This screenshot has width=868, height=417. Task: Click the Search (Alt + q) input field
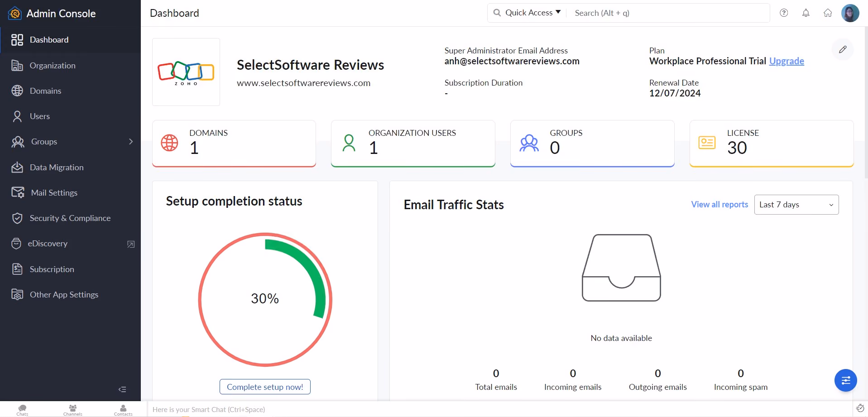pos(668,13)
